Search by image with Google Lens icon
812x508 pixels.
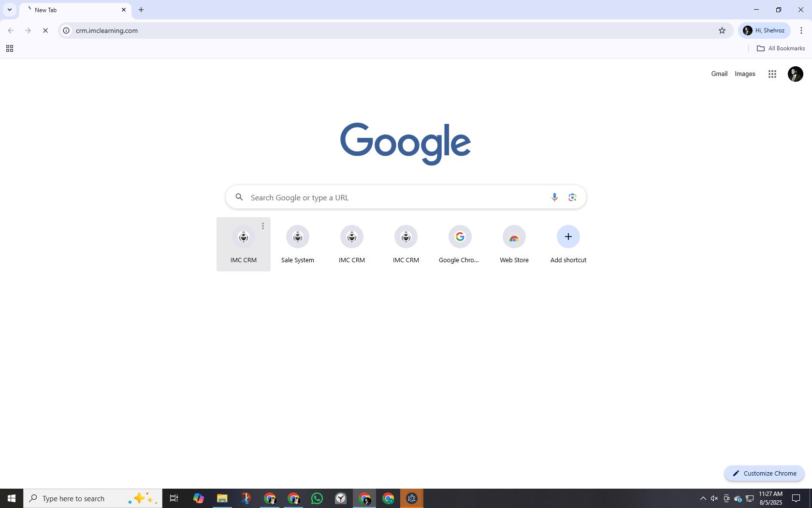click(x=572, y=197)
